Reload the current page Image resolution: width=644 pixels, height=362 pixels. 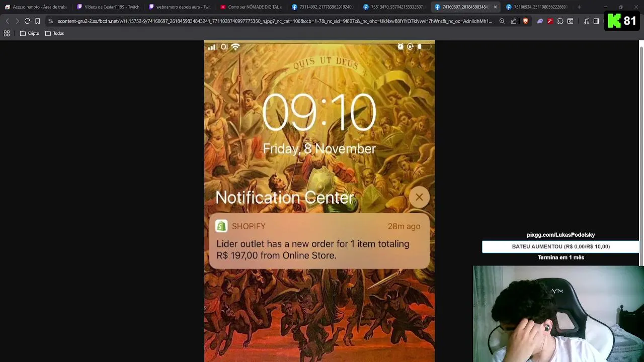(x=27, y=21)
